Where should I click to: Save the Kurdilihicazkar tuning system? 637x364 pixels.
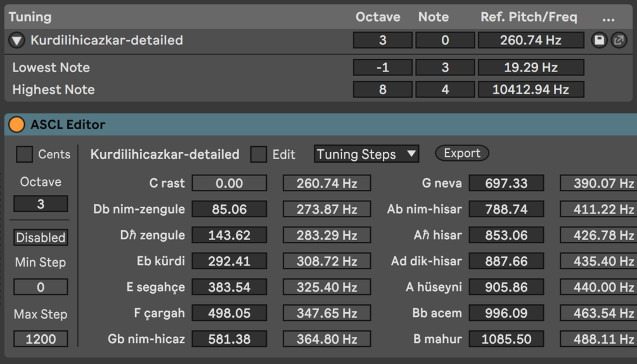599,41
